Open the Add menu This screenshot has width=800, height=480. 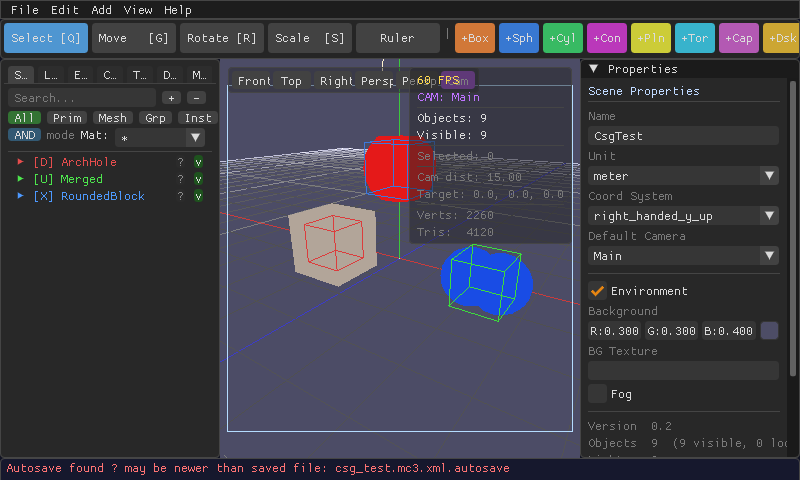[101, 10]
